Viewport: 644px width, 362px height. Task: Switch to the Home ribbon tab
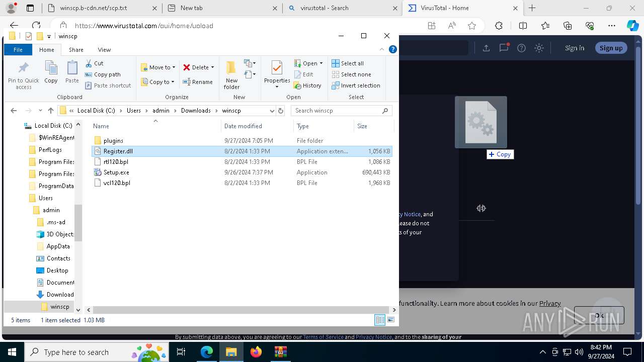click(47, 50)
